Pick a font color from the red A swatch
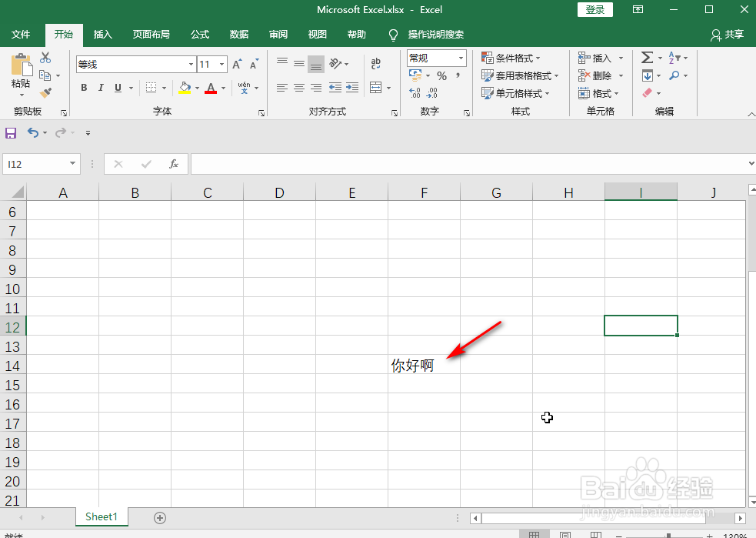The image size is (756, 538). [209, 88]
